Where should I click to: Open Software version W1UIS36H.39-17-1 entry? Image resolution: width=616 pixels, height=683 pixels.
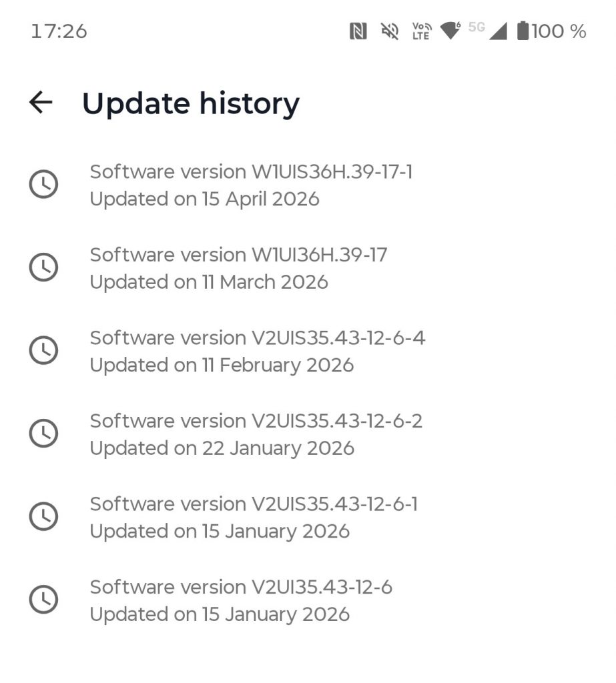(x=251, y=185)
